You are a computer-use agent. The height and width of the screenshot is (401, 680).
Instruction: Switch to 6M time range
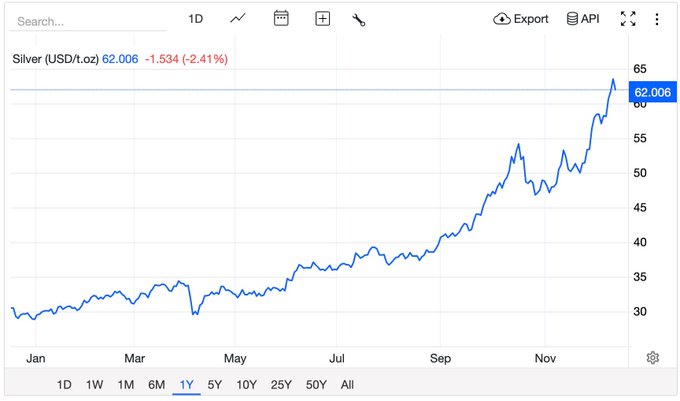pyautogui.click(x=156, y=384)
